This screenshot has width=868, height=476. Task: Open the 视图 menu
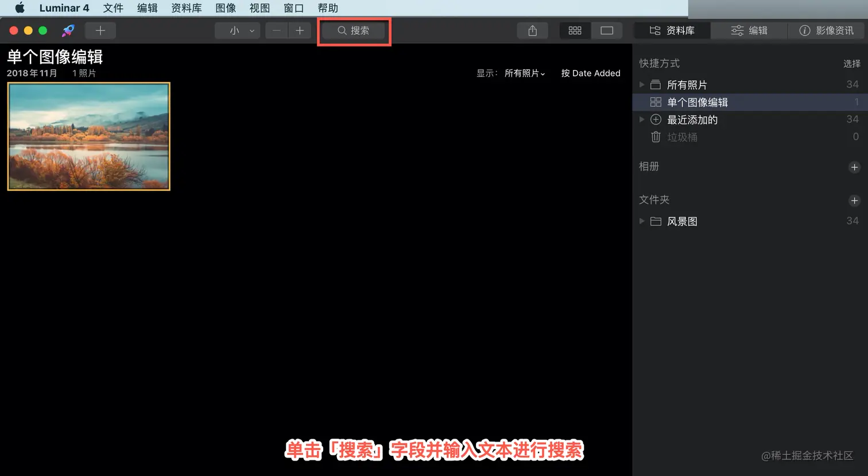click(x=259, y=8)
